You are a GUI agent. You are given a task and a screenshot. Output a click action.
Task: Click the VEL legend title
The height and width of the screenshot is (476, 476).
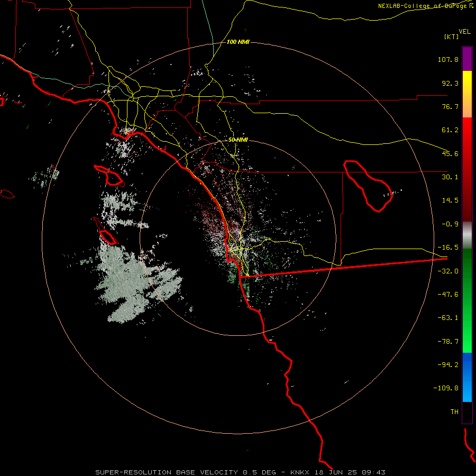(x=464, y=32)
